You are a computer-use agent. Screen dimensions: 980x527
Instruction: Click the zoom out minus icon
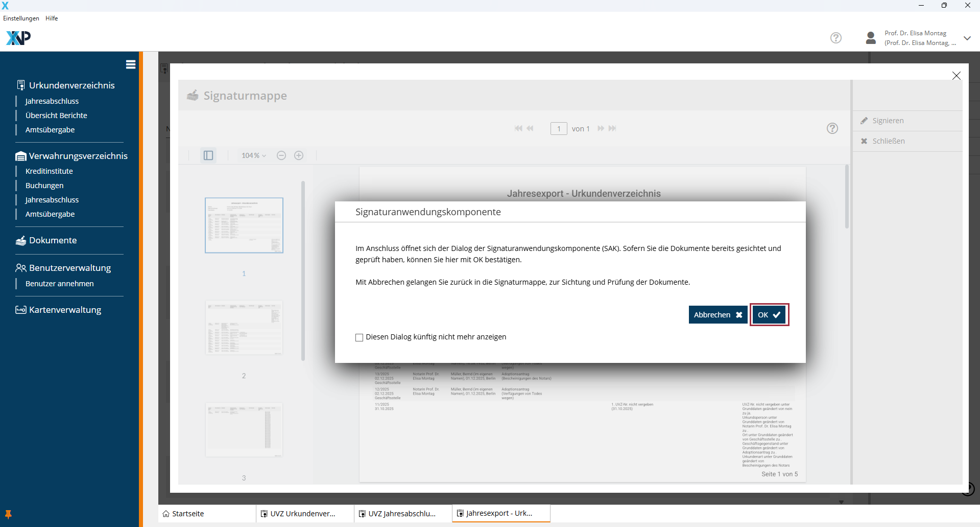(281, 155)
